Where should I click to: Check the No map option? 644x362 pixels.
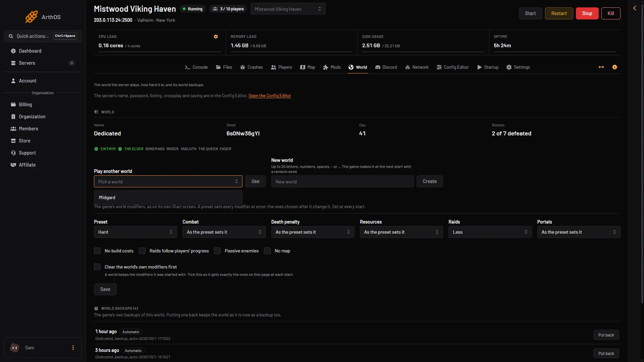tap(267, 251)
